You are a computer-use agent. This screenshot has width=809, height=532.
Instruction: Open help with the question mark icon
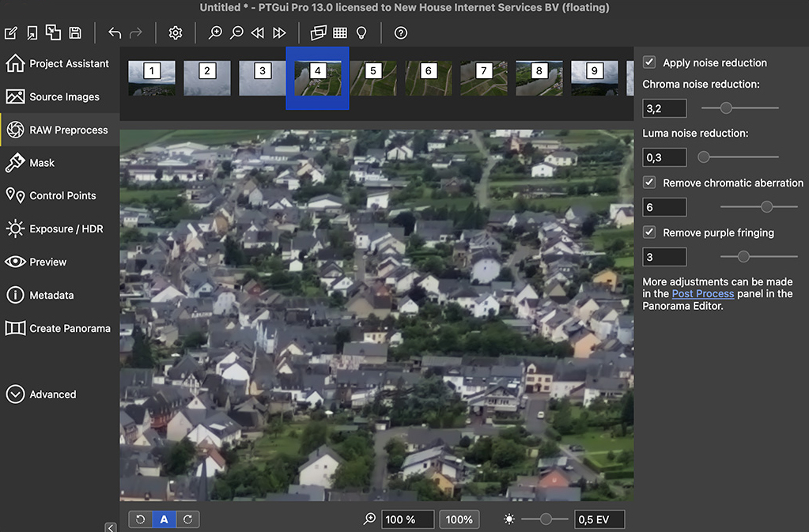(x=401, y=33)
